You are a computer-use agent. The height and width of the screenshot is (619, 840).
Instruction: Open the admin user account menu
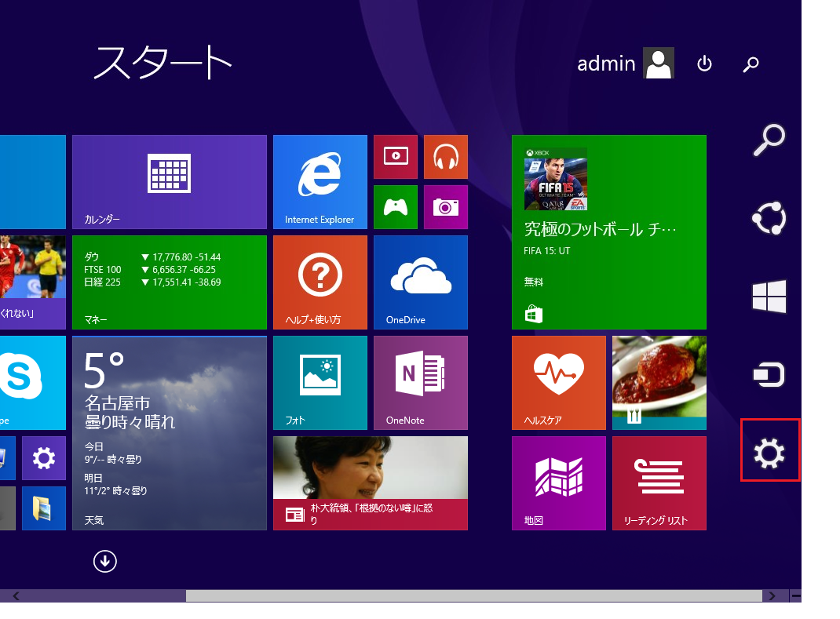click(x=626, y=64)
